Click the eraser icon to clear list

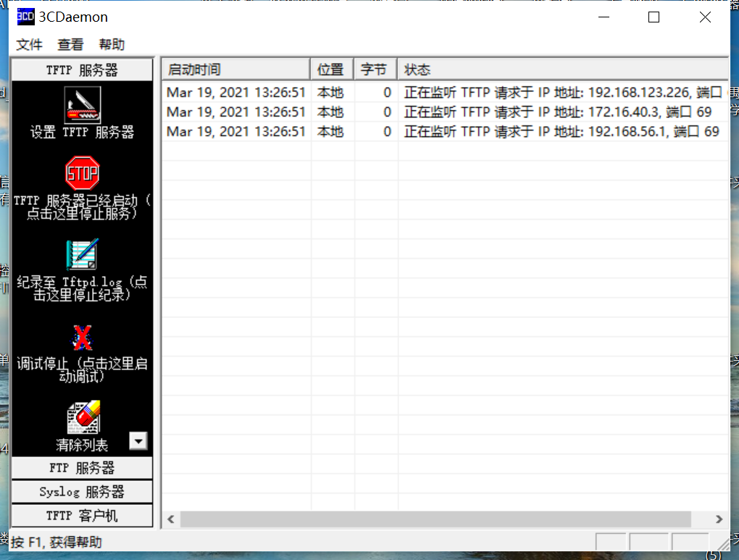83,417
